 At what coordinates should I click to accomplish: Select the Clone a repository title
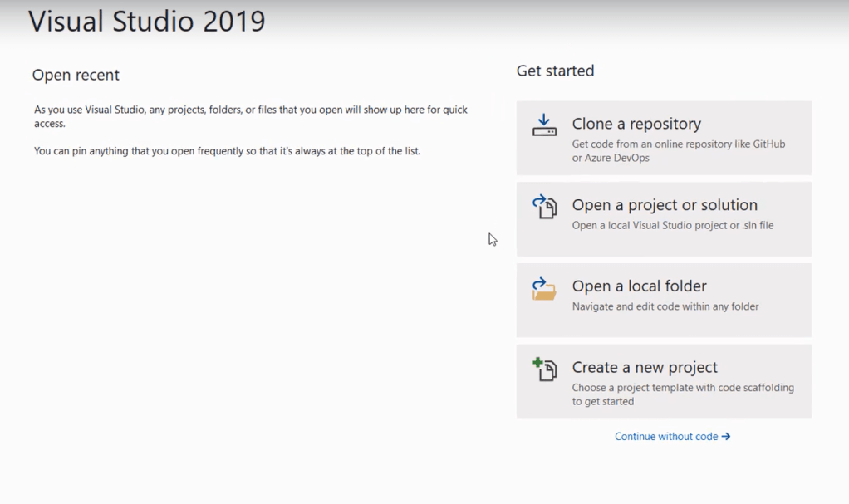[636, 124]
